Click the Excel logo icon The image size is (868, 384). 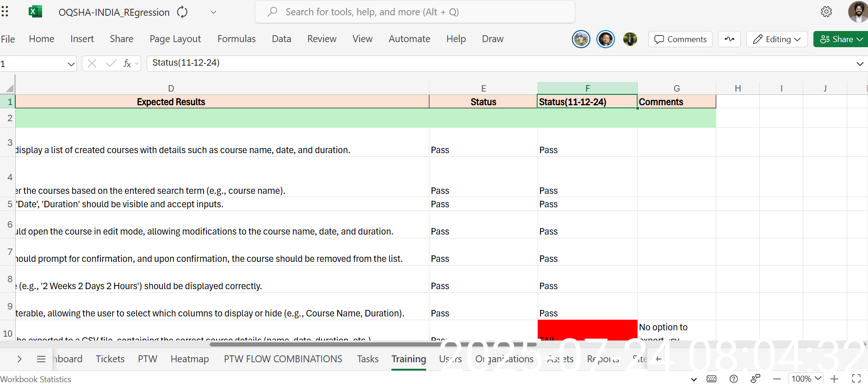[x=35, y=12]
